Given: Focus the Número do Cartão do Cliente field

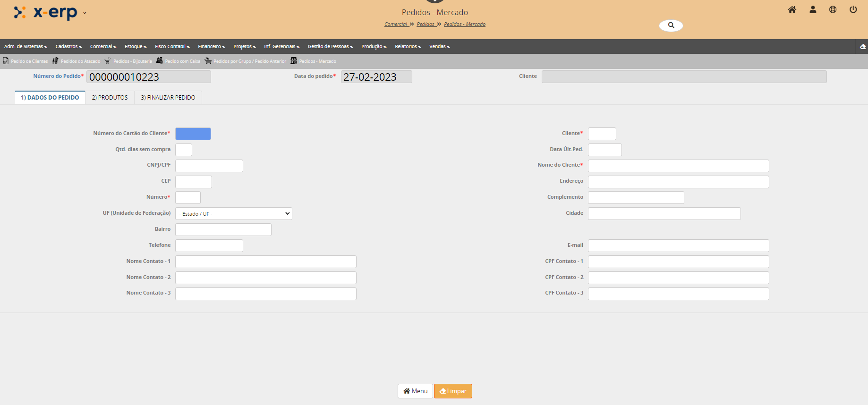Looking at the screenshot, I should [193, 134].
